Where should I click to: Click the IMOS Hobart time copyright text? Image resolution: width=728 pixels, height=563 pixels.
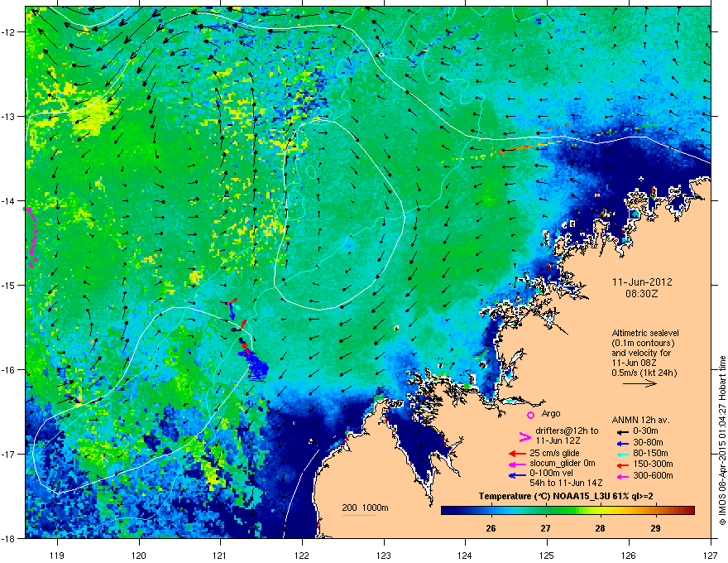tap(722, 440)
